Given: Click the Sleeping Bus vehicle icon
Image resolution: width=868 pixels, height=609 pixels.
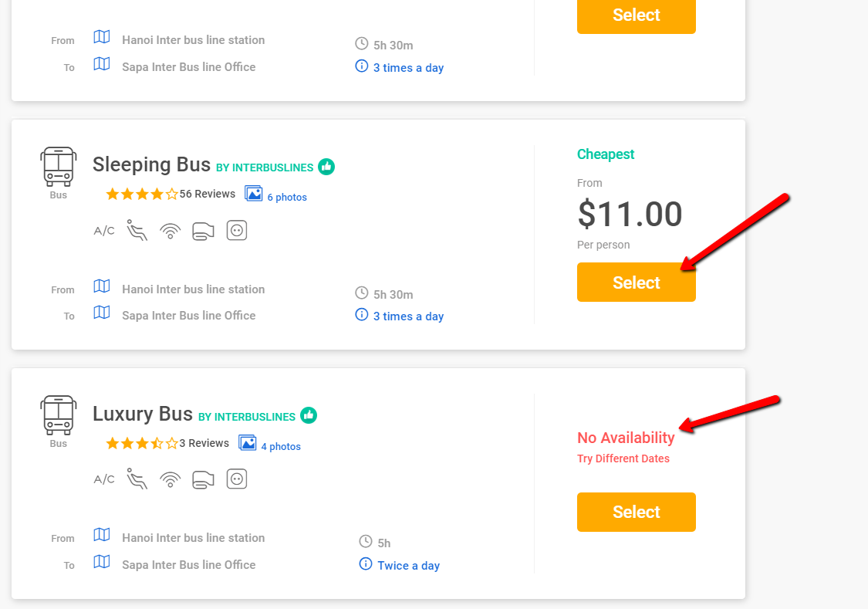Looking at the screenshot, I should (59, 166).
